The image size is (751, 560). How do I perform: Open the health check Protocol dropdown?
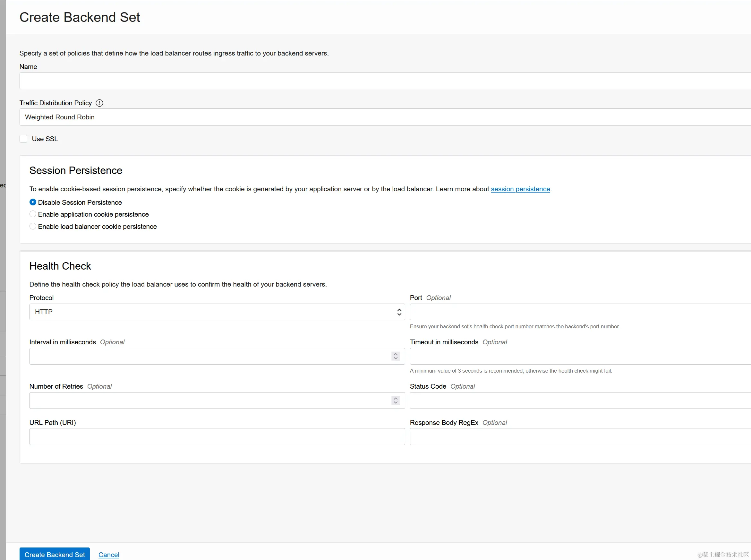coord(217,312)
